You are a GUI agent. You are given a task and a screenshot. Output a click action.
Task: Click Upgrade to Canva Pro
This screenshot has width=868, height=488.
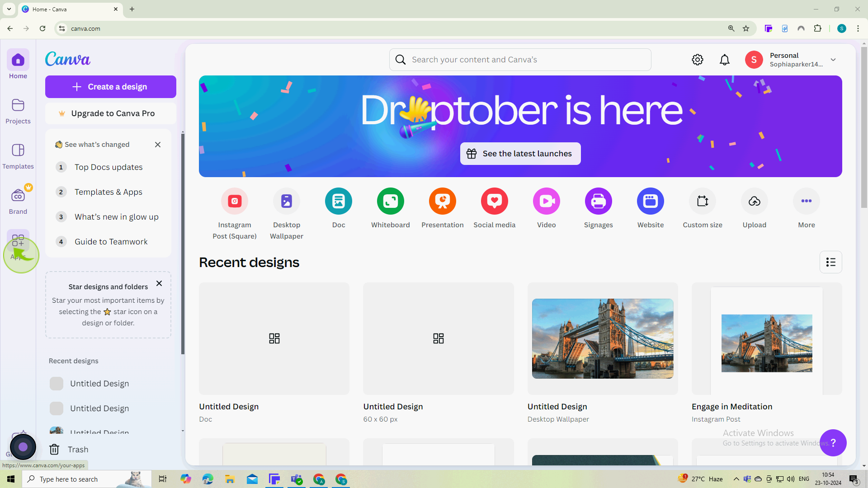(x=111, y=113)
